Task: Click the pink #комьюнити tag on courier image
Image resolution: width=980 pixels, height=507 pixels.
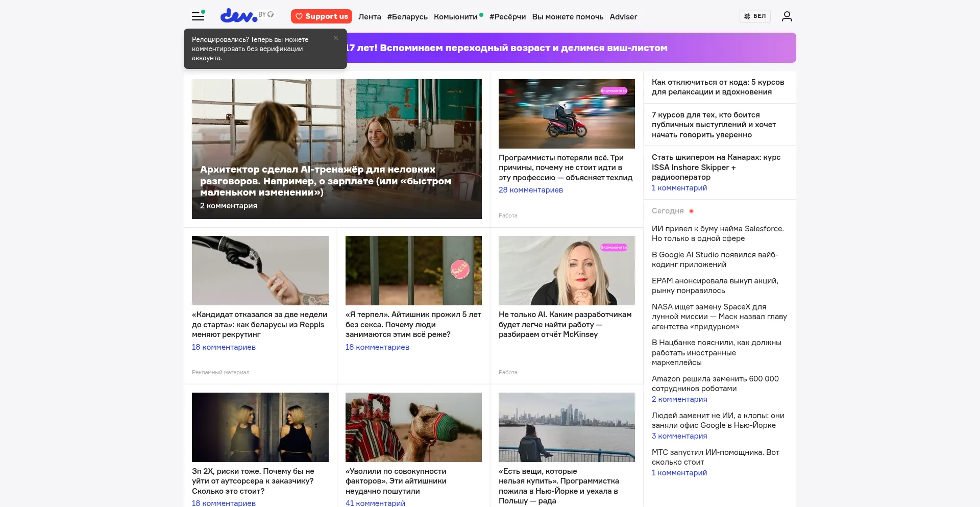Action: pyautogui.click(x=614, y=91)
